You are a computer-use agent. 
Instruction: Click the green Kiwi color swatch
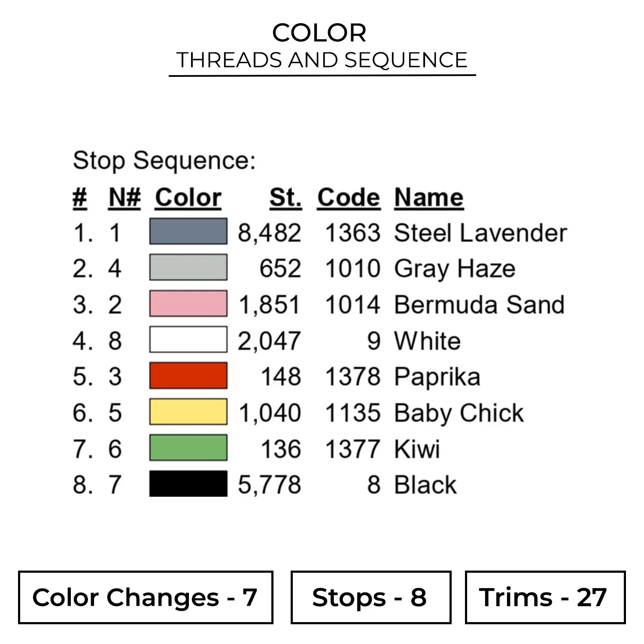[188, 448]
